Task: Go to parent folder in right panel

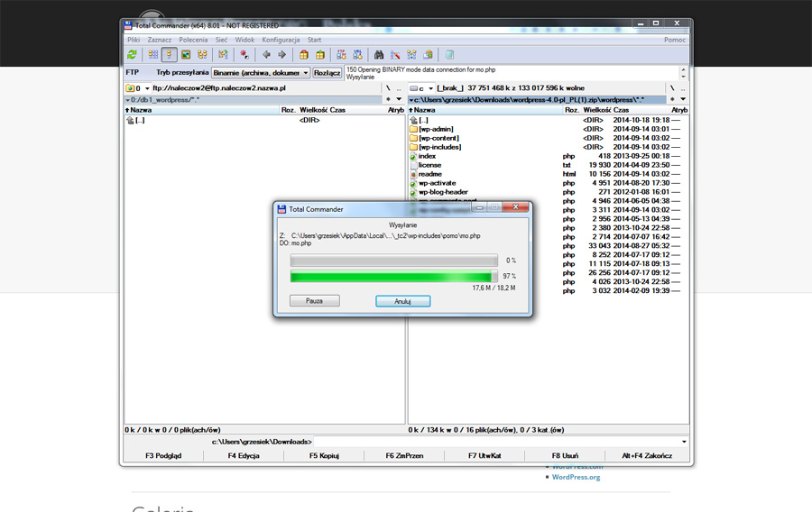Action: pyautogui.click(x=683, y=88)
